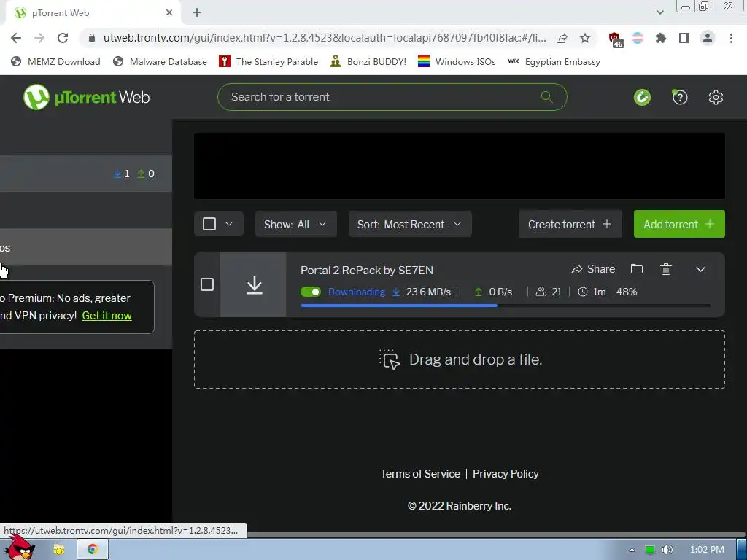Expand Portal 2 torrent details chevron
The height and width of the screenshot is (560, 747).
tap(700, 269)
